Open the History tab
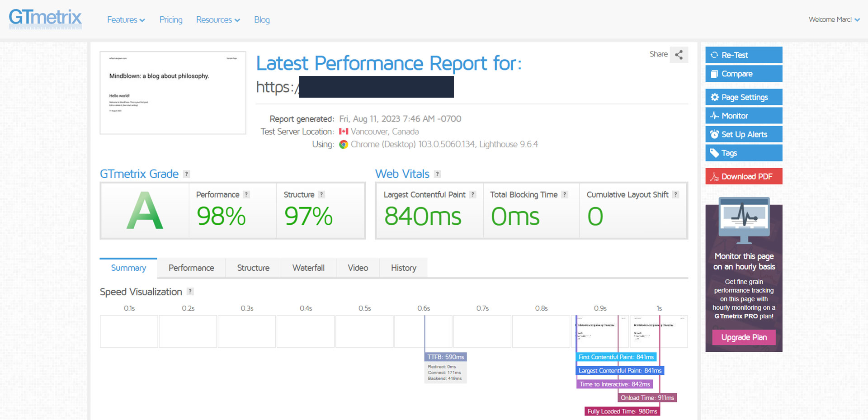 (403, 268)
